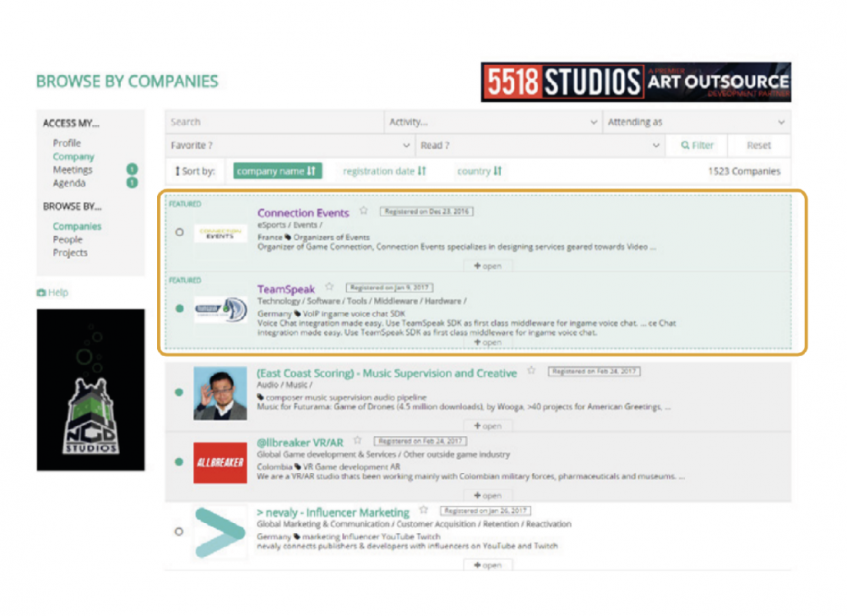
Task: Sort by country
Action: (479, 171)
